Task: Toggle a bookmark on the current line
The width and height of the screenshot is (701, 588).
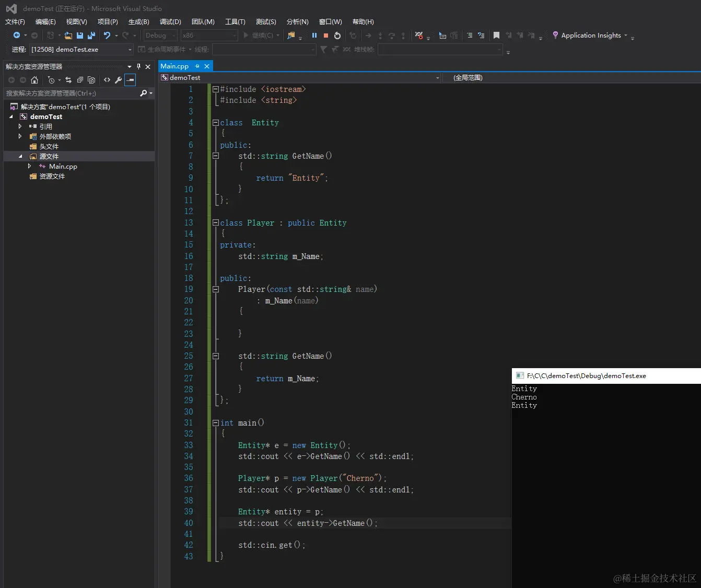Action: 496,36
